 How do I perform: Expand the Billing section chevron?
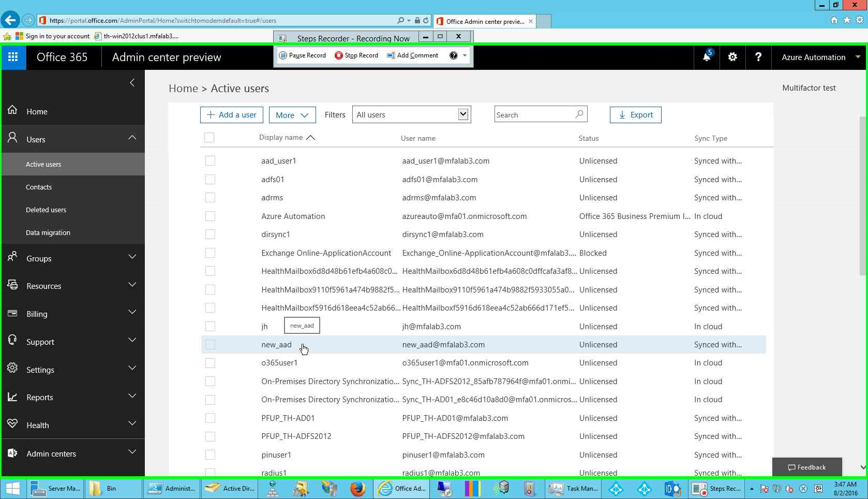(132, 312)
